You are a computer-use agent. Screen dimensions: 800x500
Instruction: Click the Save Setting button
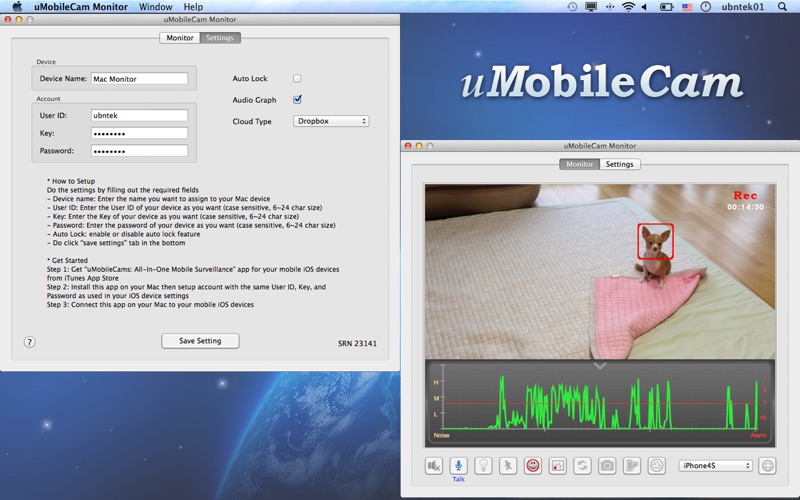pos(200,341)
